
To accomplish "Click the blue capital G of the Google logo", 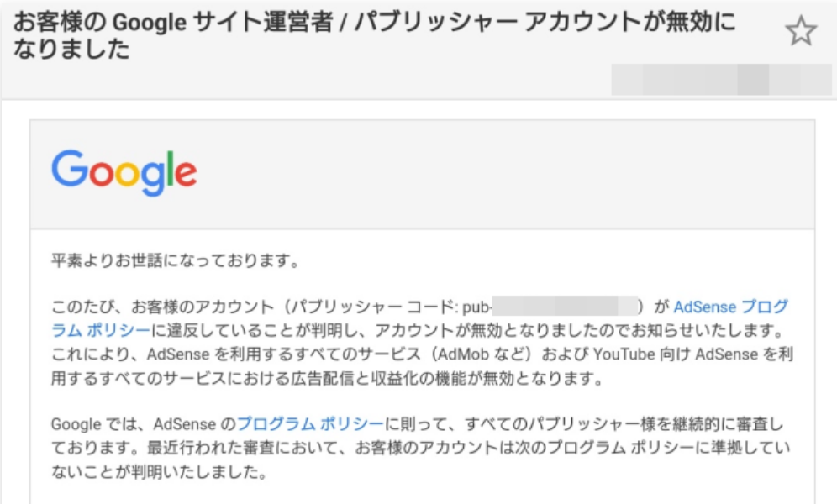I will pos(70,169).
